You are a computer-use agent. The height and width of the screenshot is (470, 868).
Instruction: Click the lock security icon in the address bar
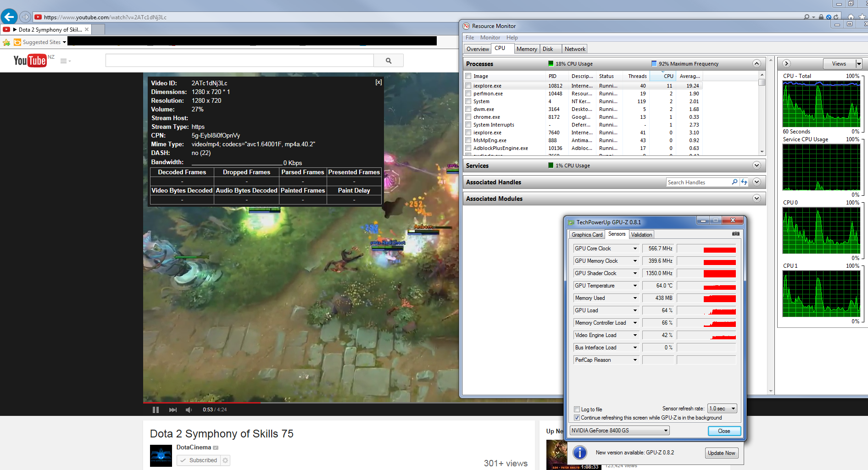(821, 17)
